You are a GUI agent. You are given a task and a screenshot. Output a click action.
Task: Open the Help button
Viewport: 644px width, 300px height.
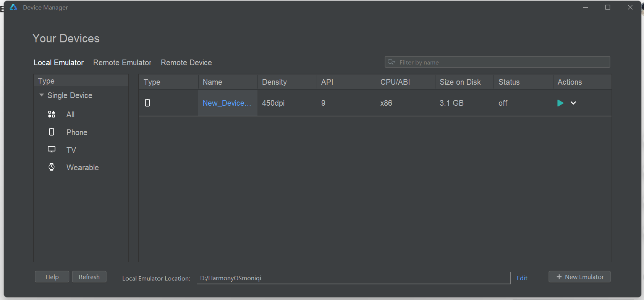(52, 277)
